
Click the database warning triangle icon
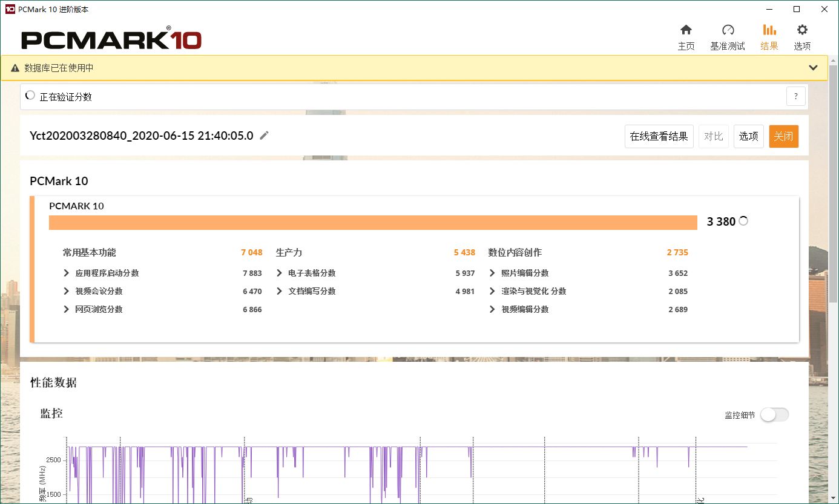[x=15, y=68]
